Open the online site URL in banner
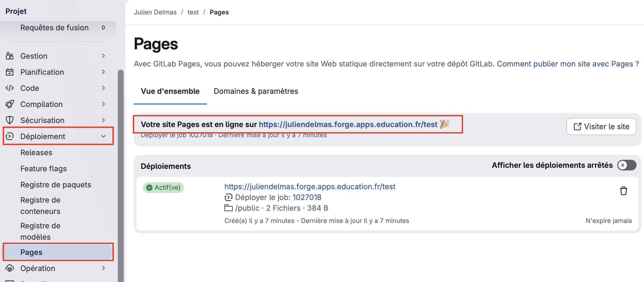Viewport: 644px width, 282px height. tap(348, 124)
